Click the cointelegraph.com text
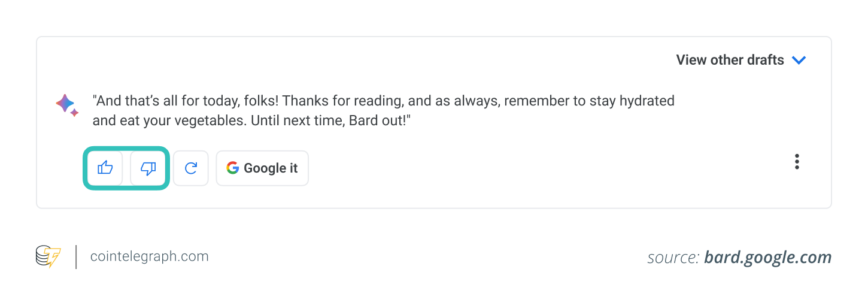 150,256
